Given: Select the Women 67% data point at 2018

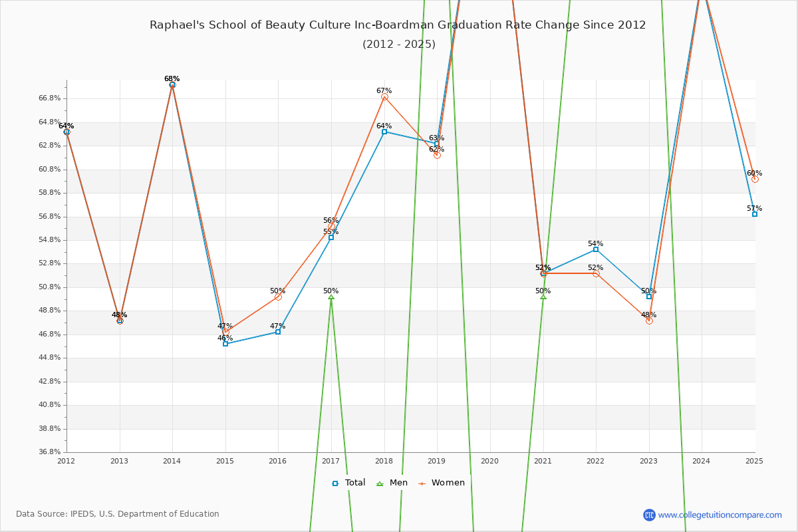Looking at the screenshot, I should point(384,96).
